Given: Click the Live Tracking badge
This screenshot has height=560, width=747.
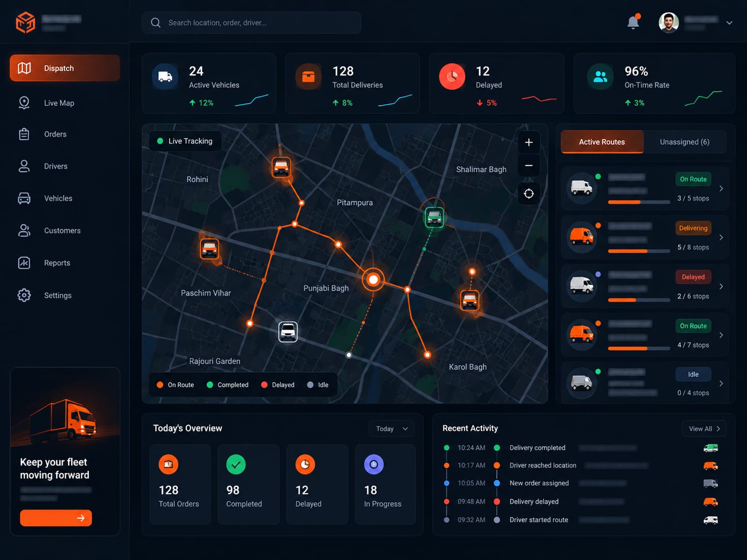Looking at the screenshot, I should (185, 141).
